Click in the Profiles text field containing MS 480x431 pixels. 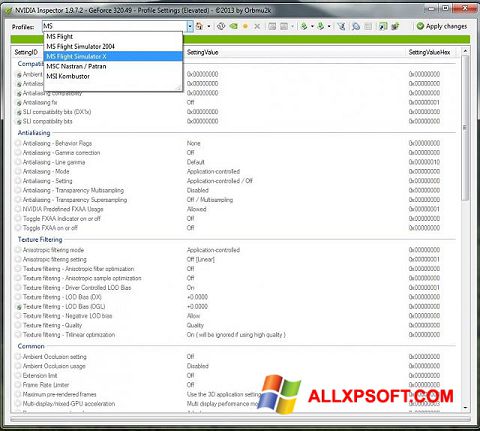(114, 26)
